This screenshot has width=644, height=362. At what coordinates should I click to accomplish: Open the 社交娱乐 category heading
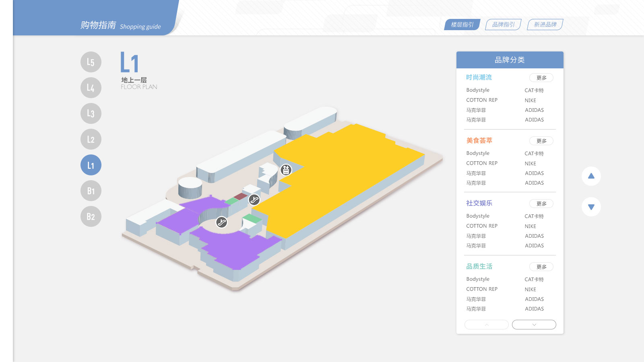coord(479,203)
